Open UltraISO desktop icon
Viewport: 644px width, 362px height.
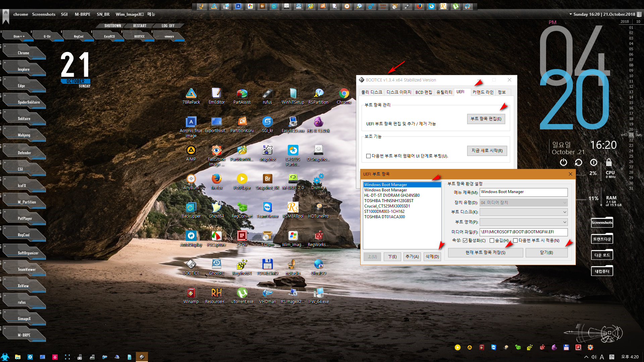[x=318, y=267]
